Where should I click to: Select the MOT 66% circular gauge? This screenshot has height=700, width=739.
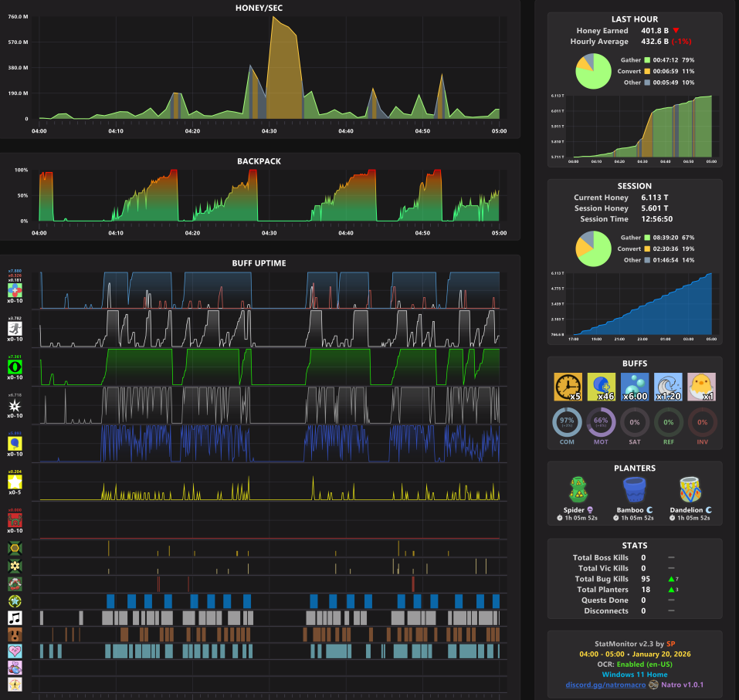point(601,422)
